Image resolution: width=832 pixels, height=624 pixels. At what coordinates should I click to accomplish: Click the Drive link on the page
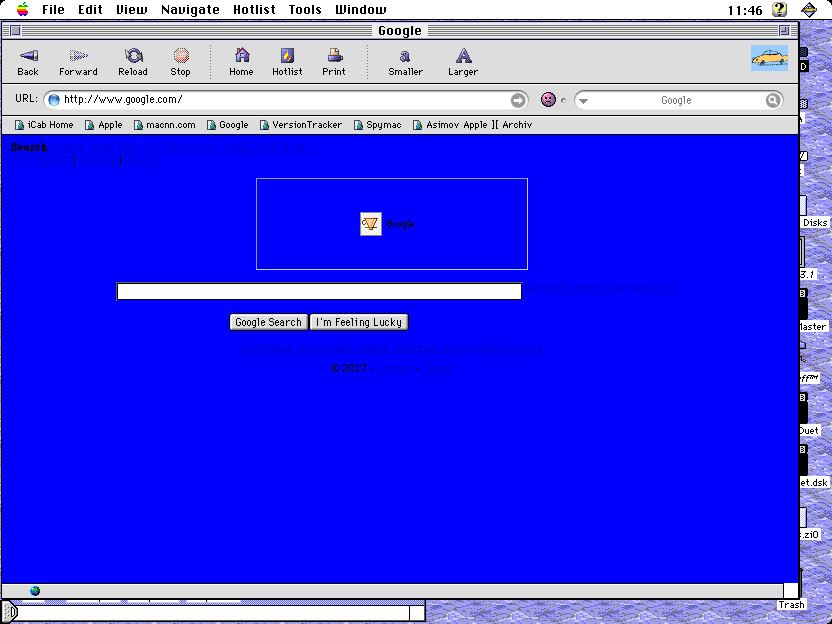click(x=264, y=147)
